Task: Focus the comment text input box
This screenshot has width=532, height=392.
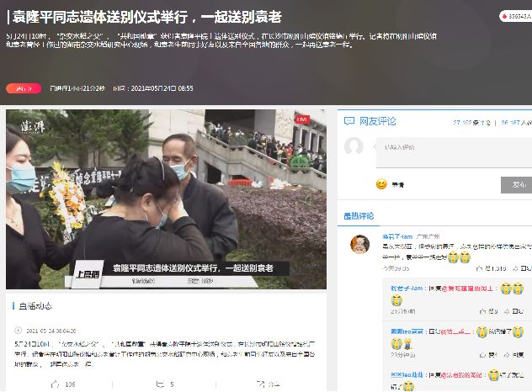Action: pos(454,152)
